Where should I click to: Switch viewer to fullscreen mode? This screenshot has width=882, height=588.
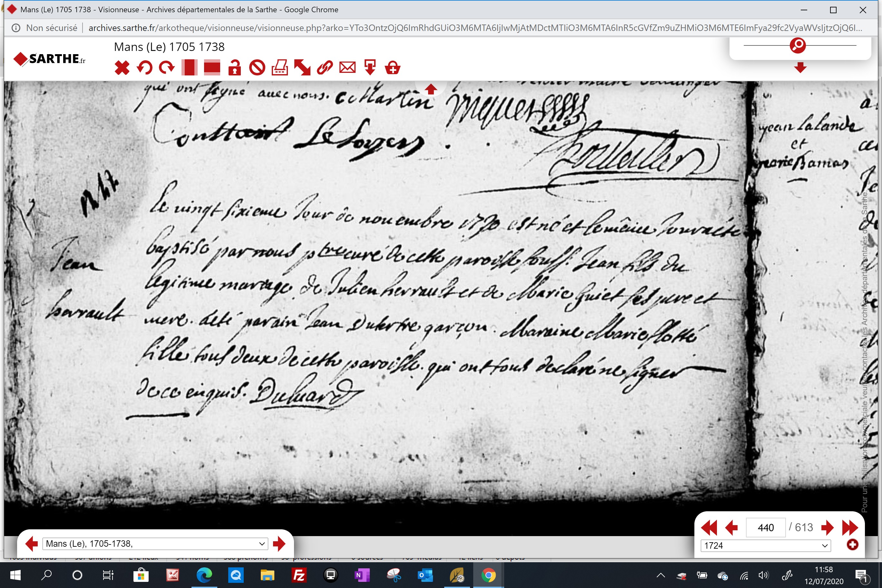coord(302,68)
